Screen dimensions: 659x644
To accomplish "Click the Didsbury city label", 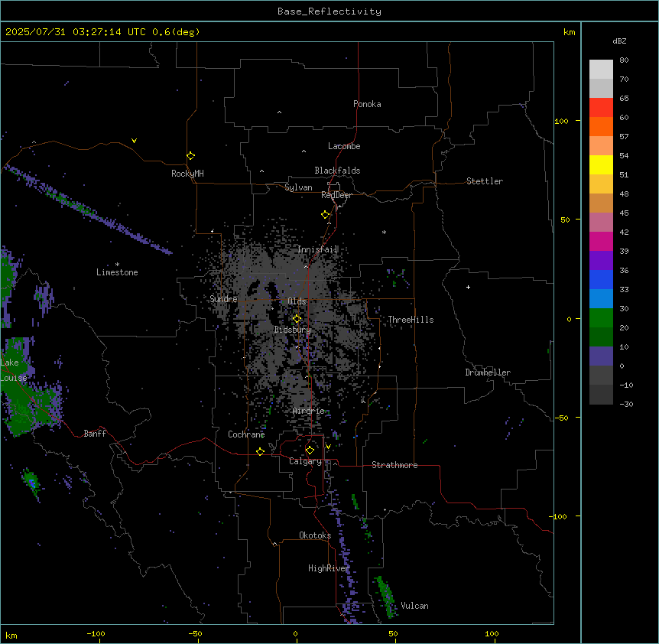I will [x=293, y=330].
